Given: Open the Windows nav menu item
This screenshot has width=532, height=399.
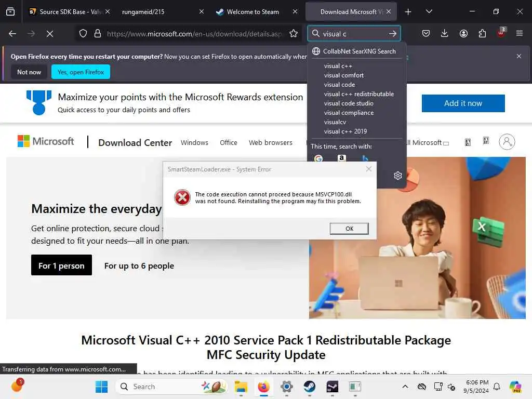Looking at the screenshot, I should (194, 142).
